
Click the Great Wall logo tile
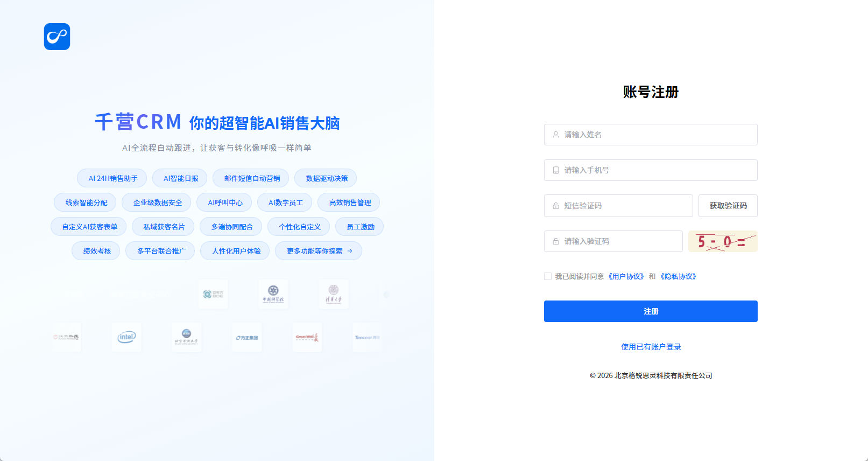point(307,337)
